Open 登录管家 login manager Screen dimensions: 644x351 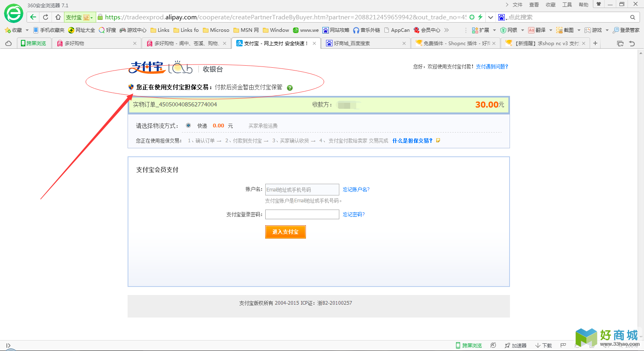tap(626, 30)
